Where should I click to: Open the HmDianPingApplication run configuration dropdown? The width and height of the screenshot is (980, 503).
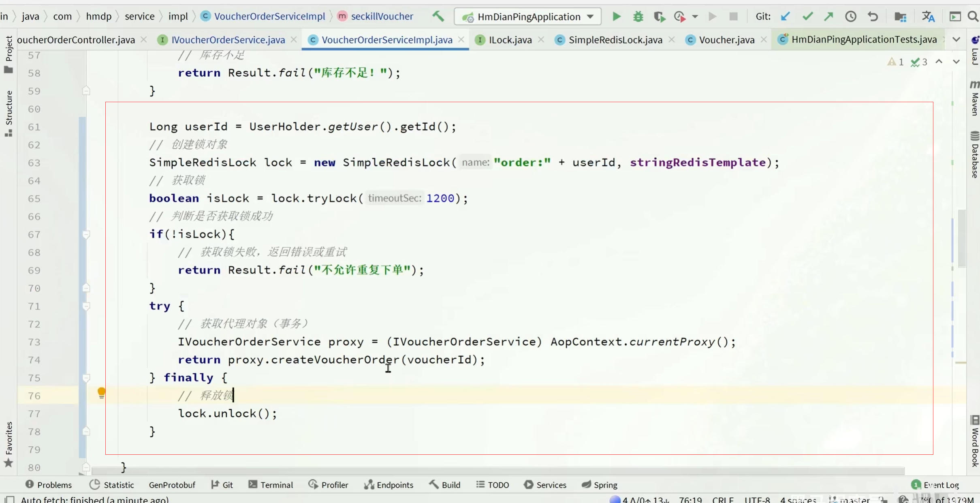click(x=527, y=17)
